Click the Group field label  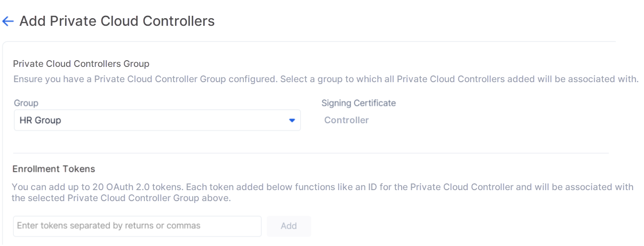tap(26, 103)
